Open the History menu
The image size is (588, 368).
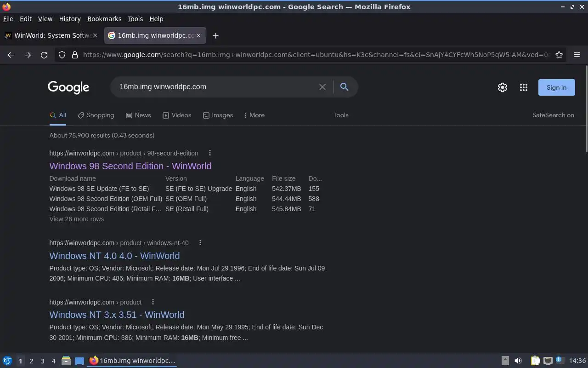pos(70,19)
